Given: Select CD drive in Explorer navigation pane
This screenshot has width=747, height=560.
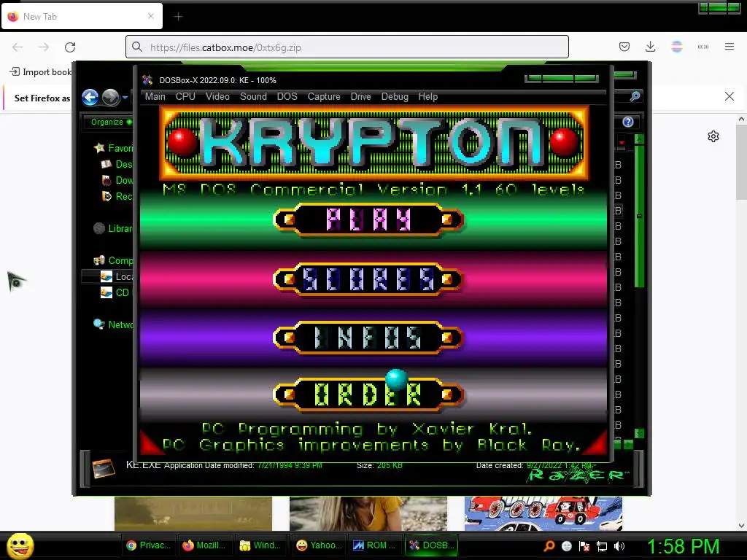Looking at the screenshot, I should [115, 292].
